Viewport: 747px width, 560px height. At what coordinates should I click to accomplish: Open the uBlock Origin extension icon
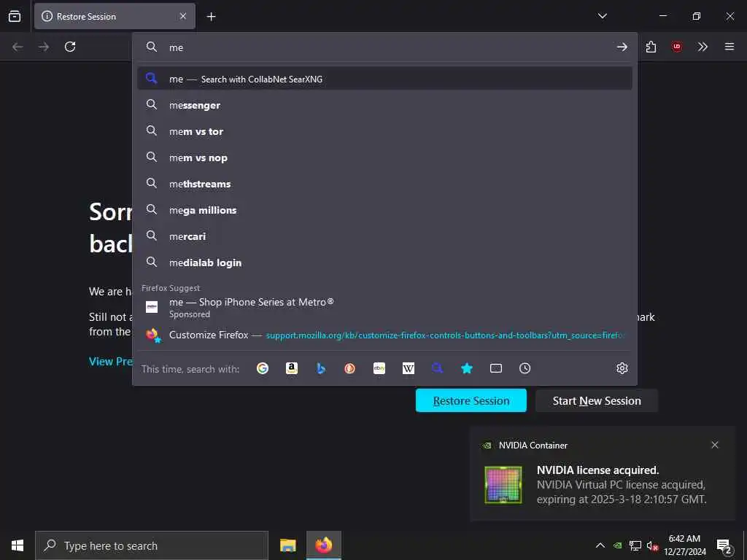(676, 47)
